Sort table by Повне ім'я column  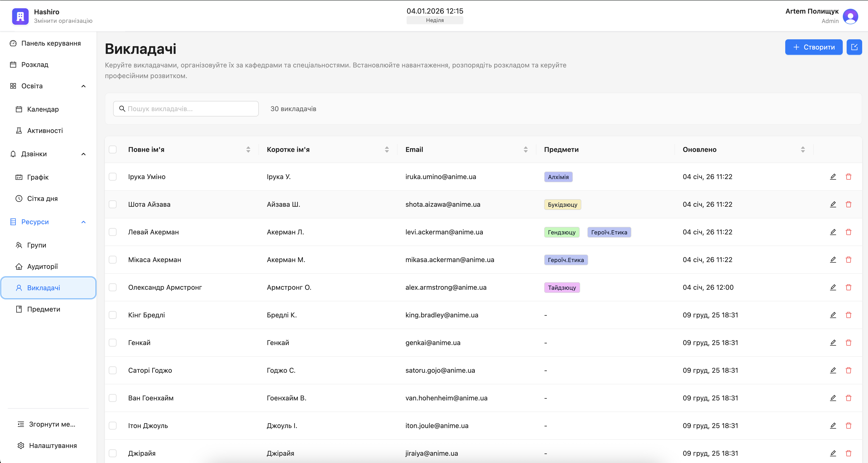[x=248, y=149]
